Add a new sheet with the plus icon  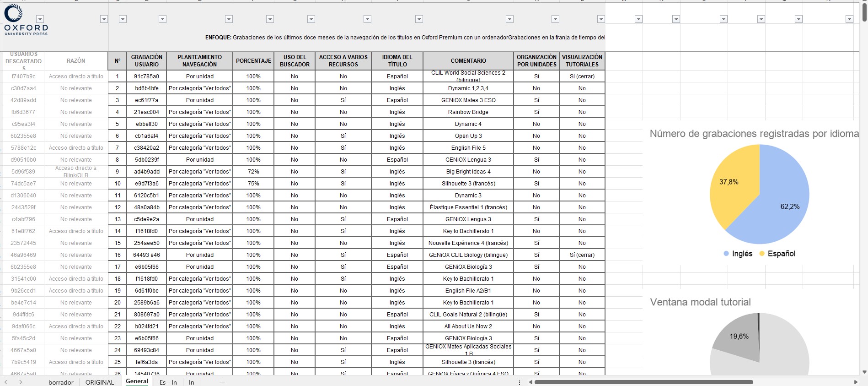tap(222, 382)
